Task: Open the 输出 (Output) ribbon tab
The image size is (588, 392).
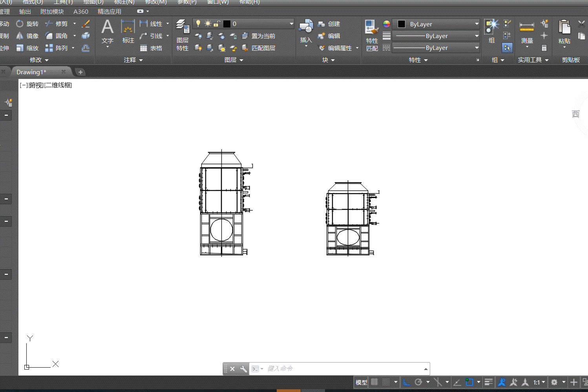Action: tap(25, 12)
